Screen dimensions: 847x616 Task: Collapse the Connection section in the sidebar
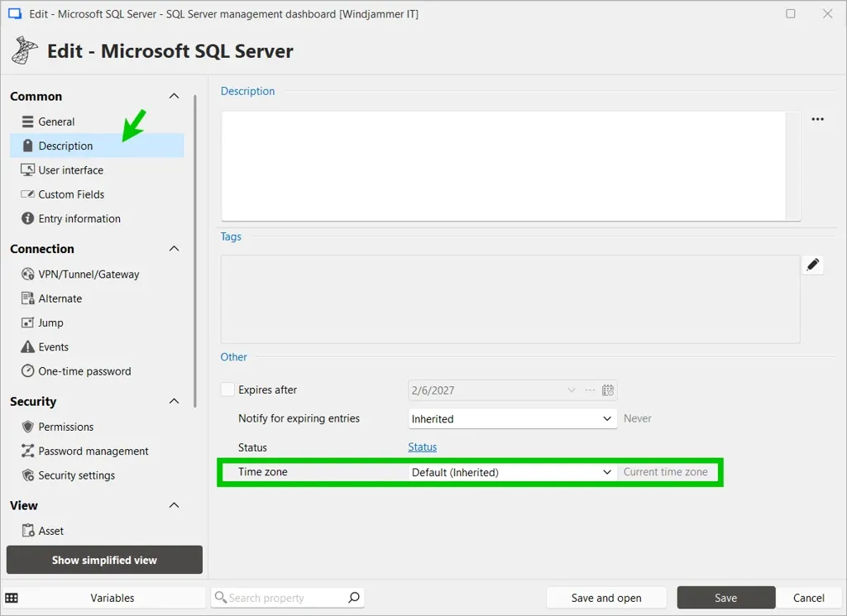pyautogui.click(x=174, y=248)
